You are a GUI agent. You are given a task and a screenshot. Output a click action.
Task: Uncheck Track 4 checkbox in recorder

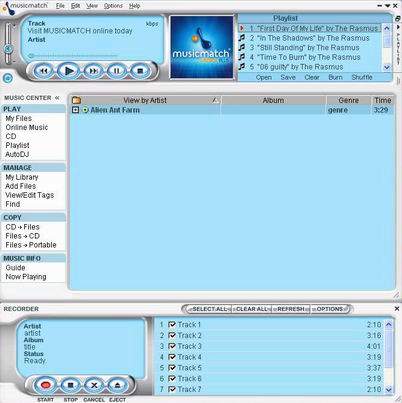(x=172, y=357)
